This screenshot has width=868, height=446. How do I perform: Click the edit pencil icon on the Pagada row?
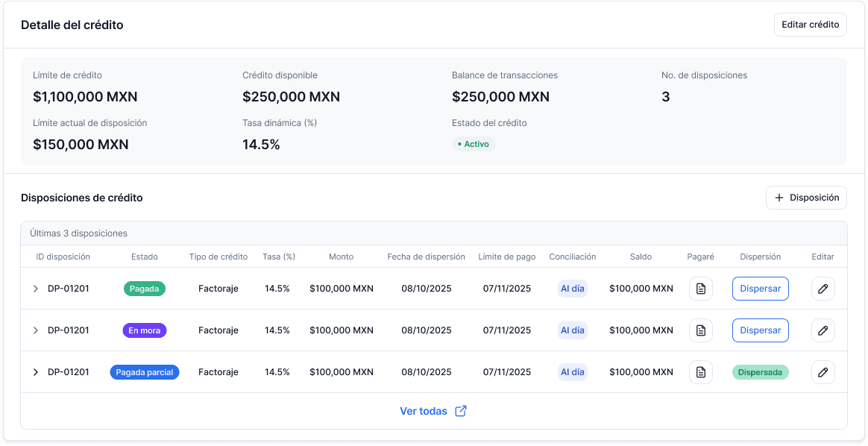click(823, 289)
